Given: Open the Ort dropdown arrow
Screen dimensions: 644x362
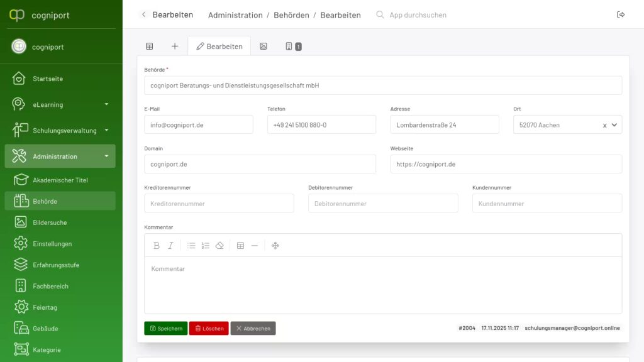Looking at the screenshot, I should pyautogui.click(x=614, y=125).
